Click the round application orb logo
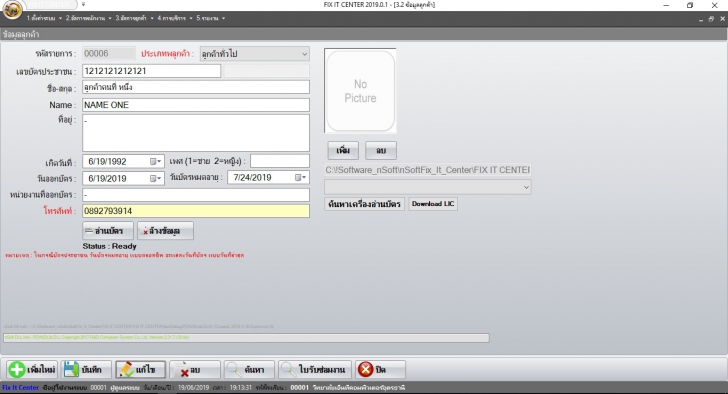The width and height of the screenshot is (728, 394). (x=12, y=10)
